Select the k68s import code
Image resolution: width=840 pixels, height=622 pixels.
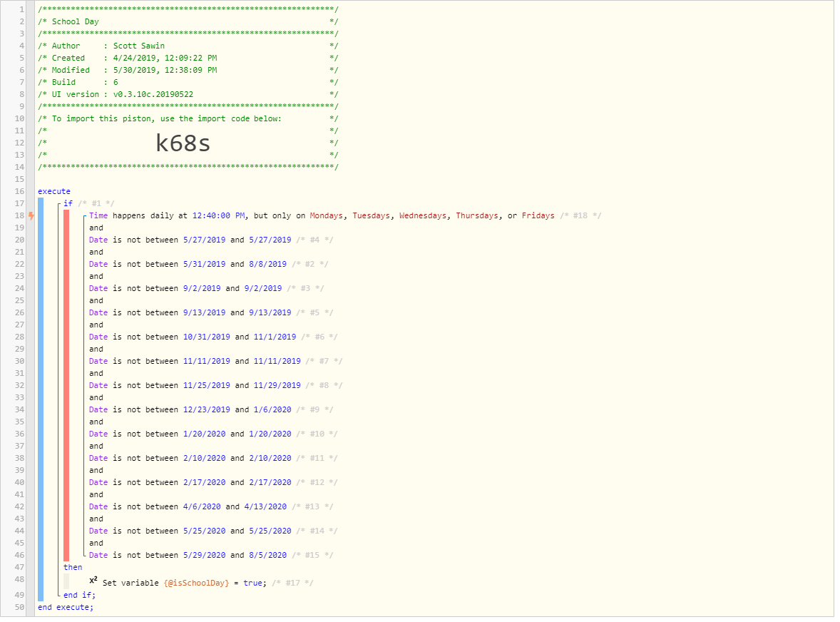183,144
